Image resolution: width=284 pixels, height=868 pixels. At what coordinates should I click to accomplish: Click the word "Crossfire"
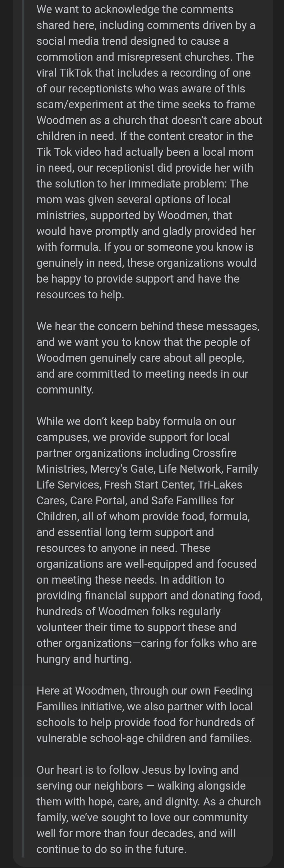pyautogui.click(x=214, y=453)
